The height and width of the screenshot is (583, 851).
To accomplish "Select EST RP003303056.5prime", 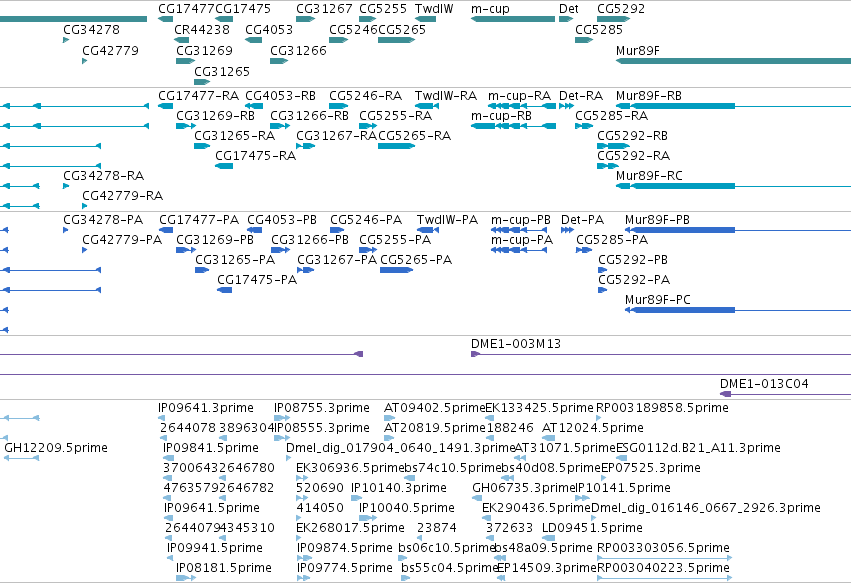I will [663, 548].
